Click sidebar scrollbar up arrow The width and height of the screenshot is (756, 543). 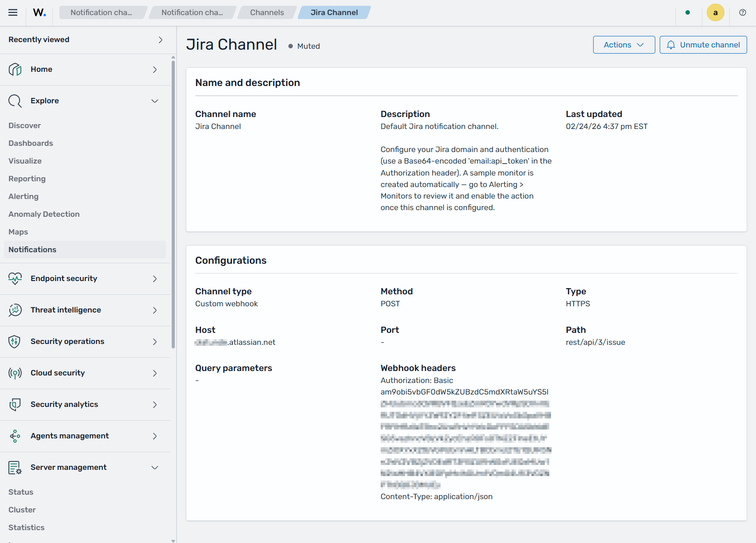[173, 57]
